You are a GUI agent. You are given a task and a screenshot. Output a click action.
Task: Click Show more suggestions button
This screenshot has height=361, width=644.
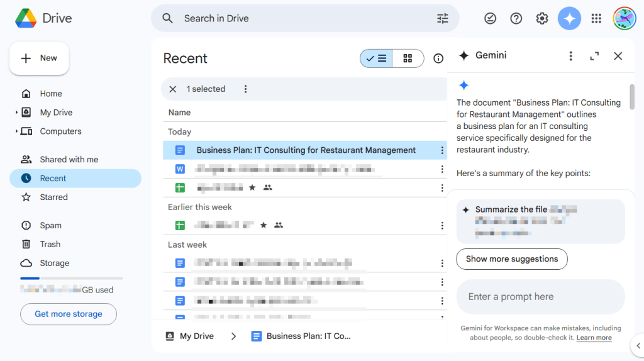pyautogui.click(x=511, y=259)
